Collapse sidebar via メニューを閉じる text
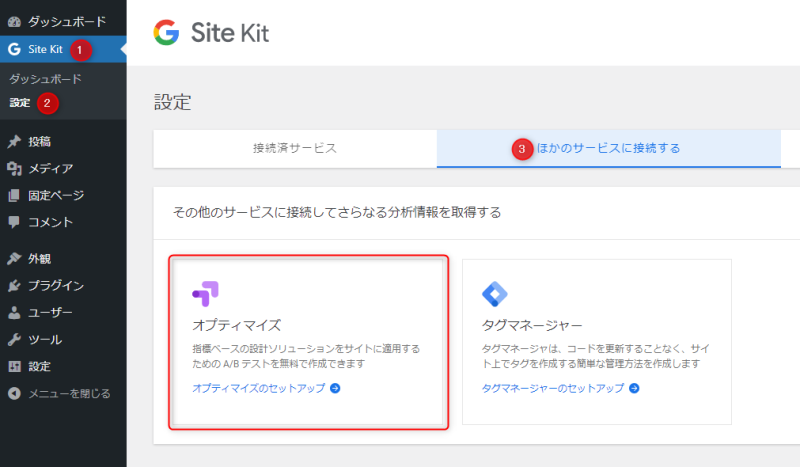Viewport: 800px width, 467px height. [x=69, y=394]
